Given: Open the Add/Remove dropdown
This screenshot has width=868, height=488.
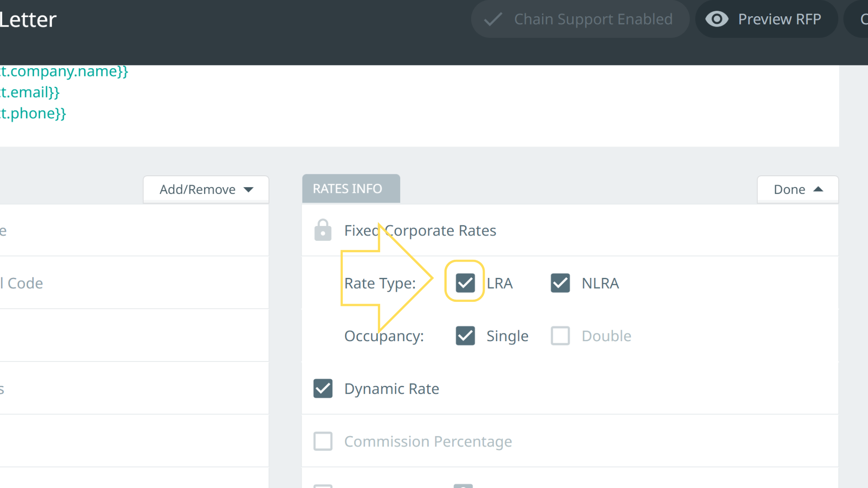Looking at the screenshot, I should 206,189.
